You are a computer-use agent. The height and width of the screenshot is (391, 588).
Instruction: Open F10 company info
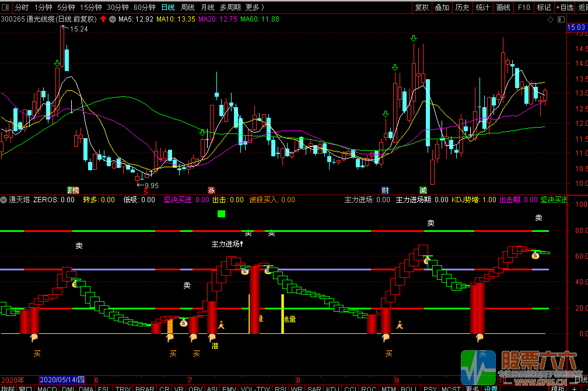524,8
